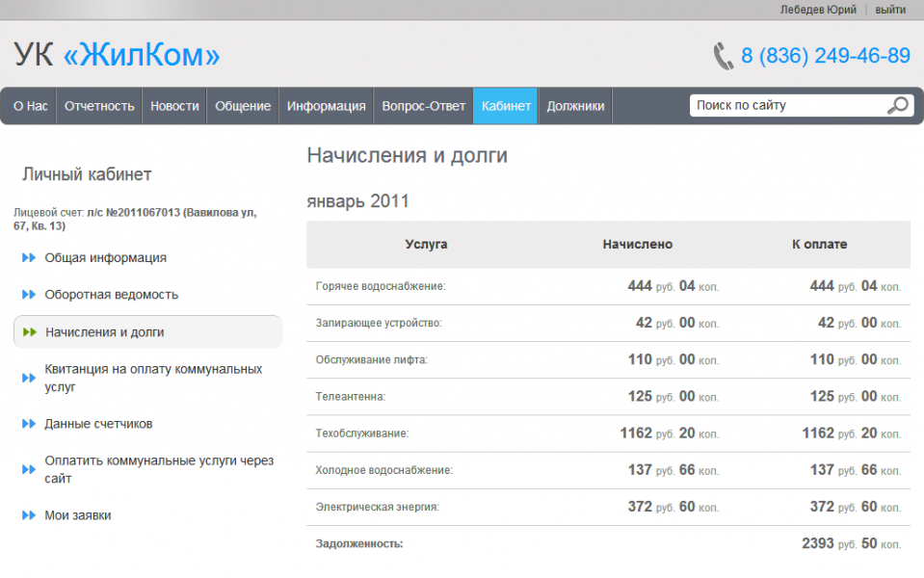Click the search magnifier icon
Viewport: 924px width, 578px height.
(898, 105)
